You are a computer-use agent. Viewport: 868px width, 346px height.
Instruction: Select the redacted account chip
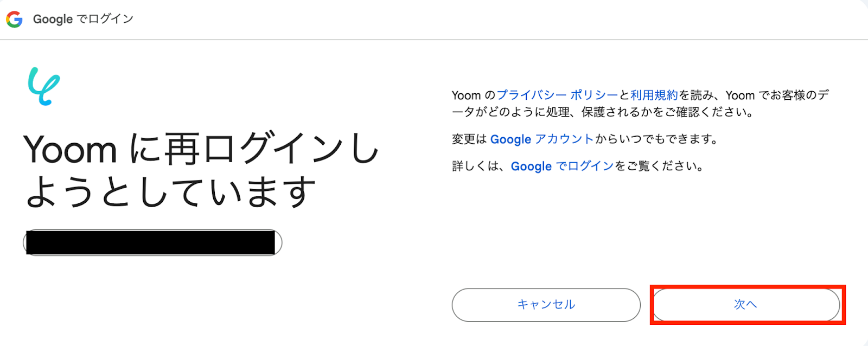(152, 242)
